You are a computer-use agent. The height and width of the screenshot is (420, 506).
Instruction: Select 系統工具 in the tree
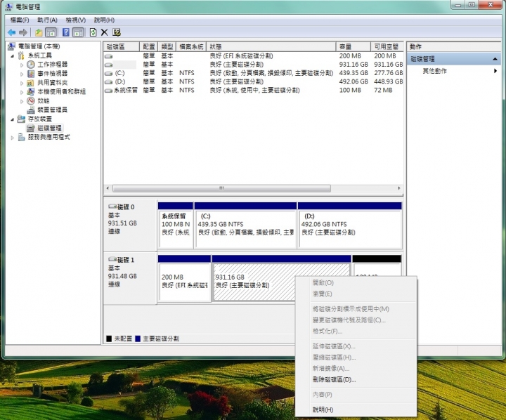pyautogui.click(x=39, y=55)
